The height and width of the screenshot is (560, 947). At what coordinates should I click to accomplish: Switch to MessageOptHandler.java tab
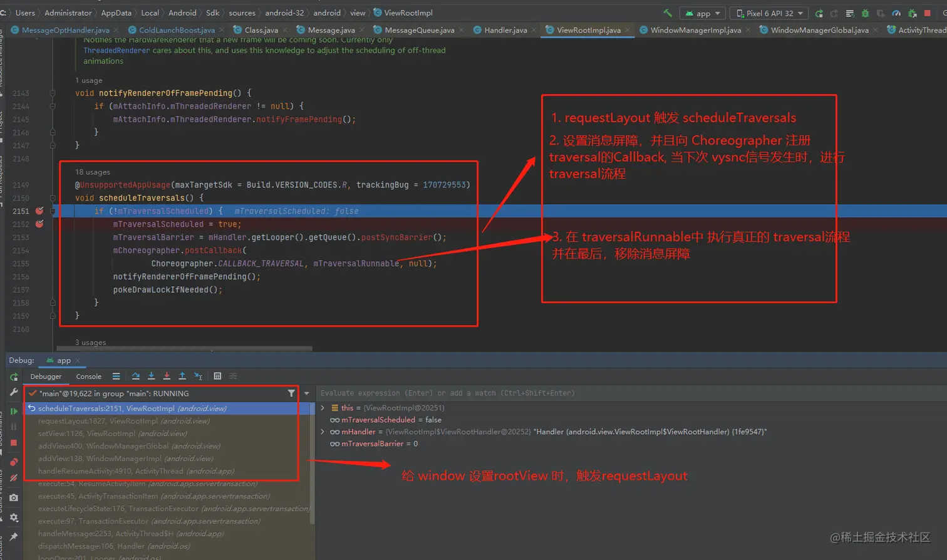pos(65,30)
